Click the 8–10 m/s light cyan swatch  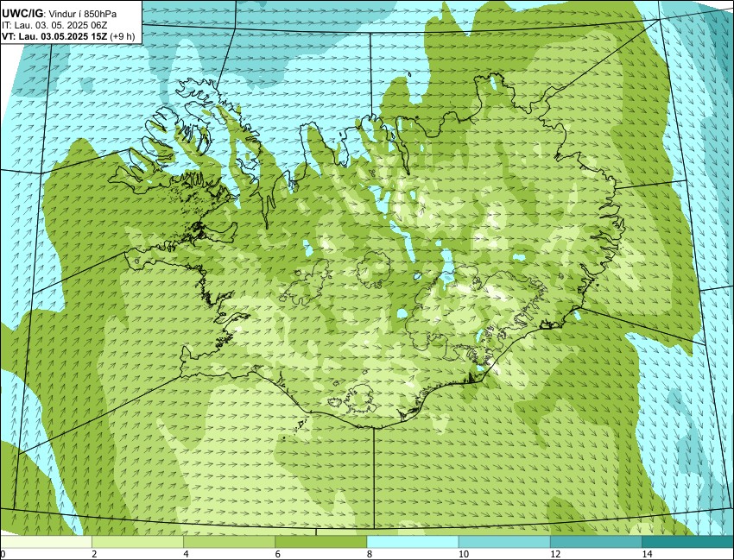[413, 542]
